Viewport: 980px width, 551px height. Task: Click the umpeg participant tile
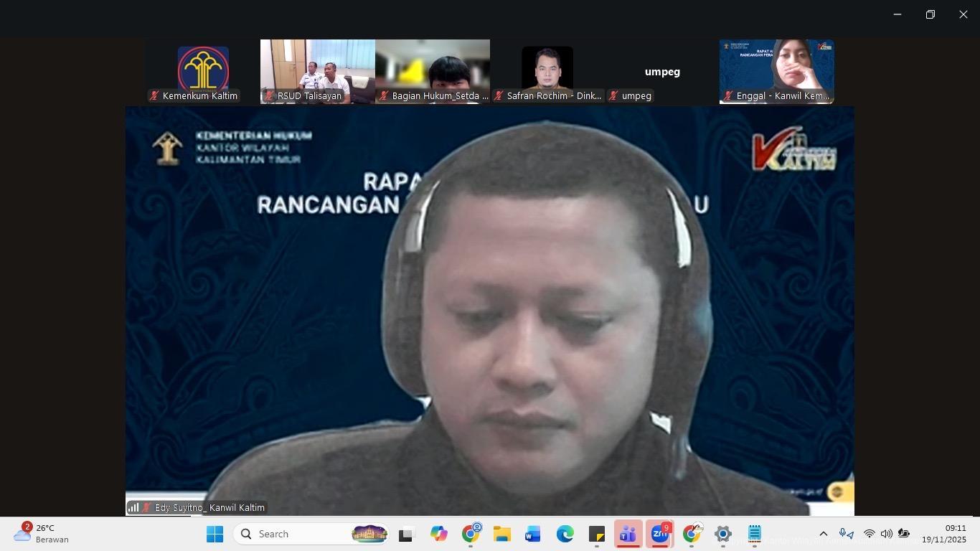[661, 72]
